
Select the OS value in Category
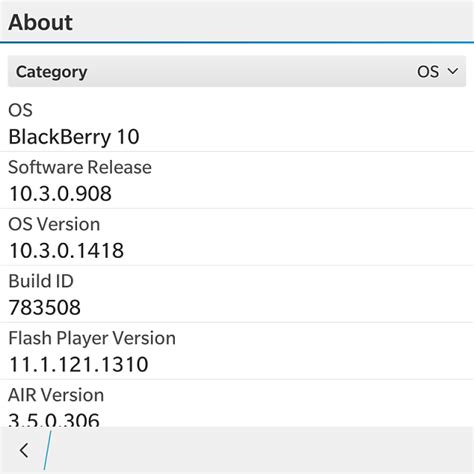[428, 71]
